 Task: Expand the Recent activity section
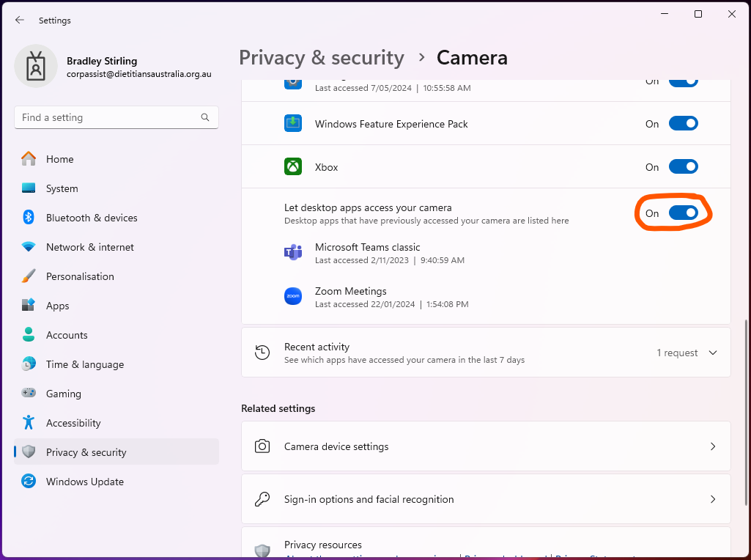[712, 353]
